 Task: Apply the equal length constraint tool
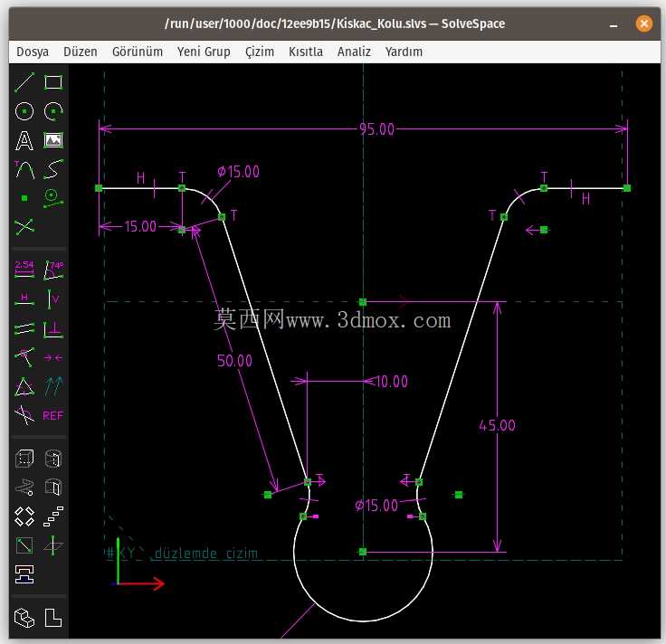24,387
